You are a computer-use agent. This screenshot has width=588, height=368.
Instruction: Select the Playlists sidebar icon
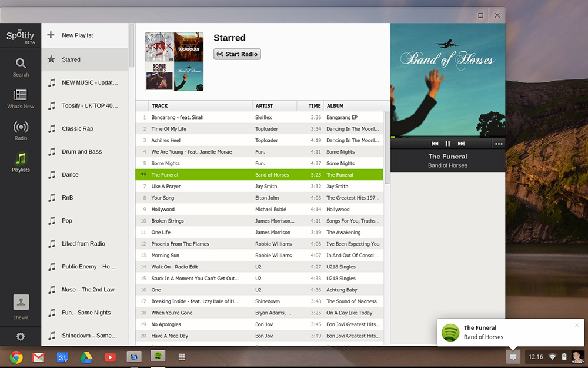coord(21,163)
